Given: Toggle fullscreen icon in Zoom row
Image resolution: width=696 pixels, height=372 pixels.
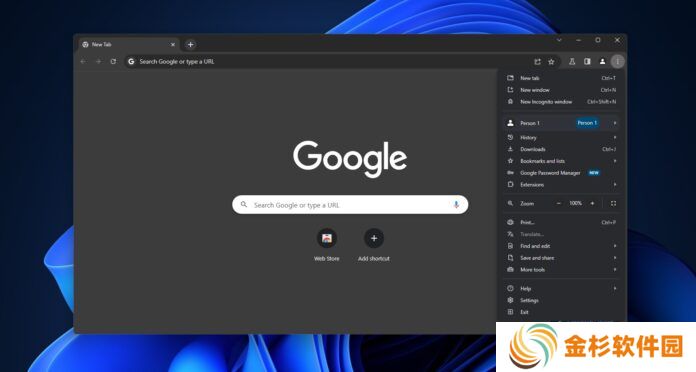Looking at the screenshot, I should click(613, 203).
